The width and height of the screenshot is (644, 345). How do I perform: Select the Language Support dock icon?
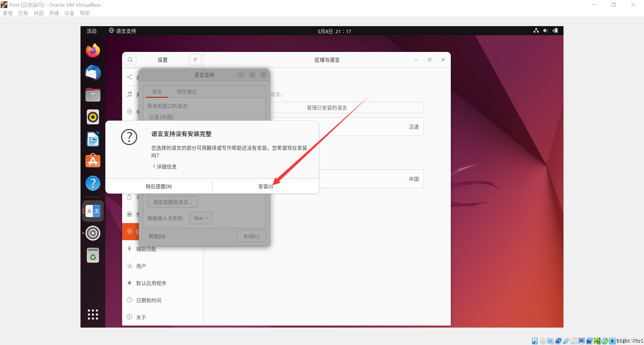pos(93,211)
